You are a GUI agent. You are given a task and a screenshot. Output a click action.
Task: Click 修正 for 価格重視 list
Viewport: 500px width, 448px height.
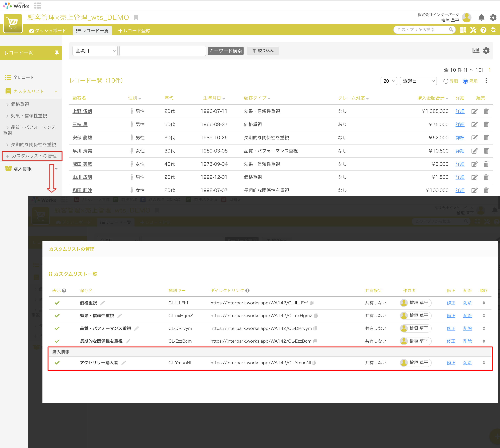coord(451,303)
